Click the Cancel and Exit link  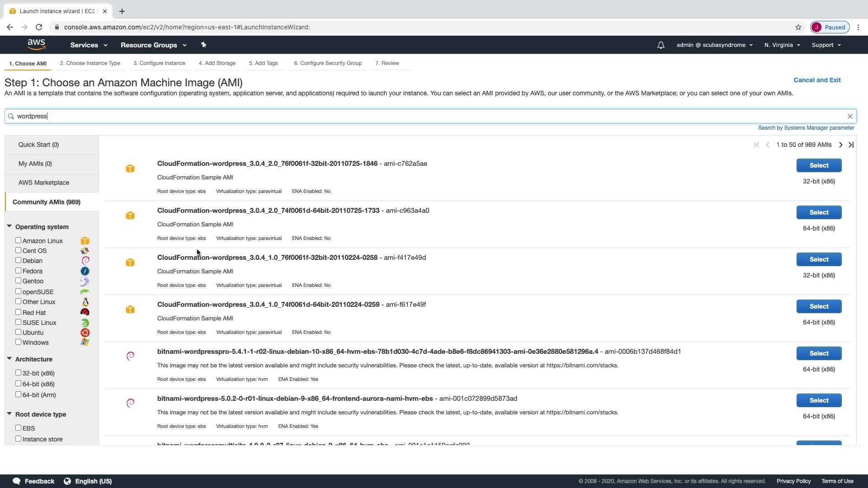817,80
